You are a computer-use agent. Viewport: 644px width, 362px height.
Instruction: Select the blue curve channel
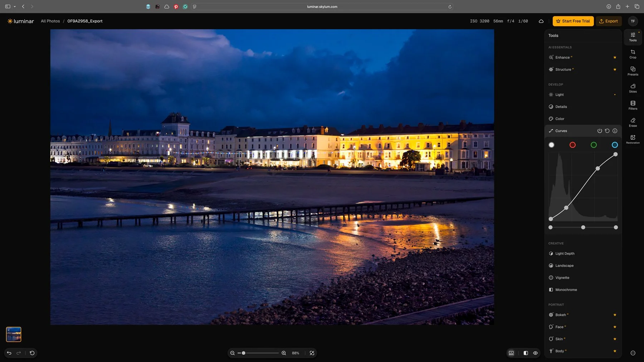pos(615,145)
